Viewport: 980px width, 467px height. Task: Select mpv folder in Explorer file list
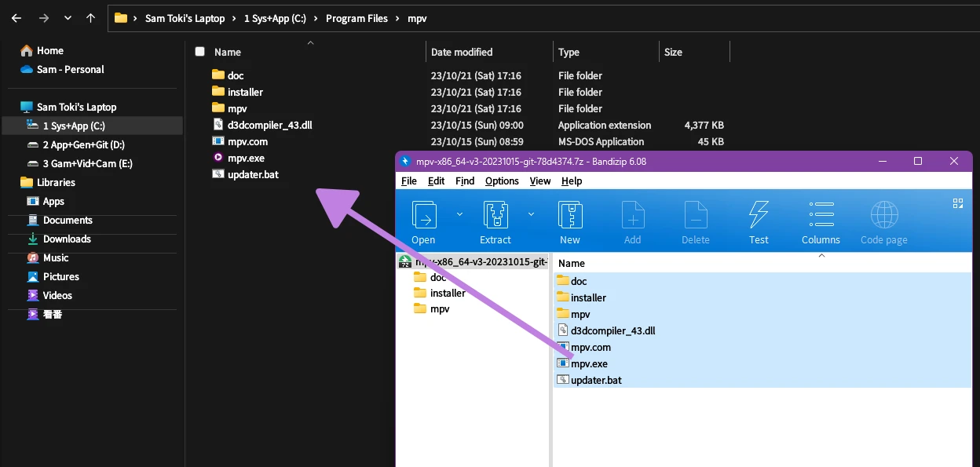(230, 108)
